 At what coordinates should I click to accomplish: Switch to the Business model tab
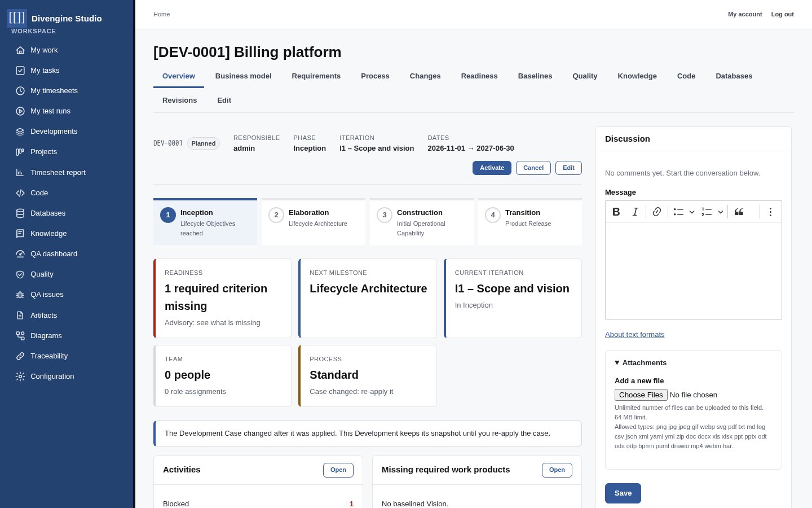(x=244, y=76)
